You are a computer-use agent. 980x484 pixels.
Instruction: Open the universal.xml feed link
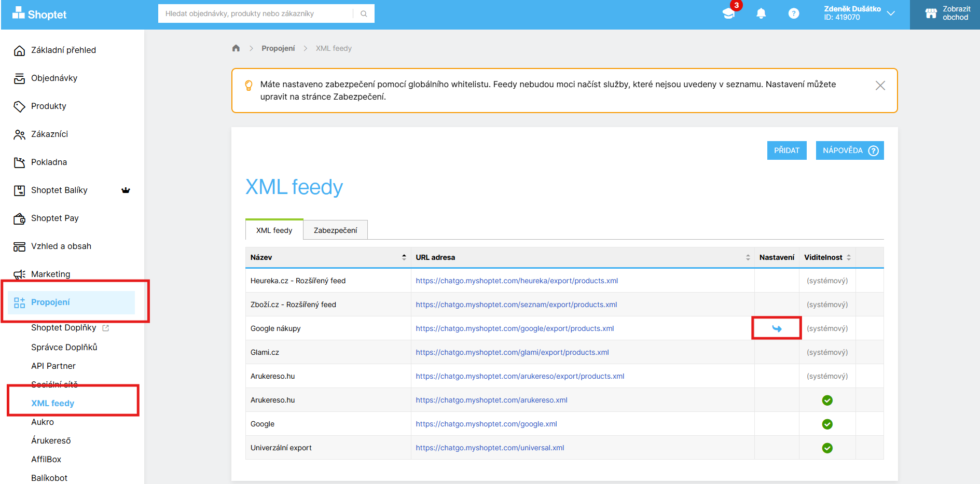click(x=490, y=448)
